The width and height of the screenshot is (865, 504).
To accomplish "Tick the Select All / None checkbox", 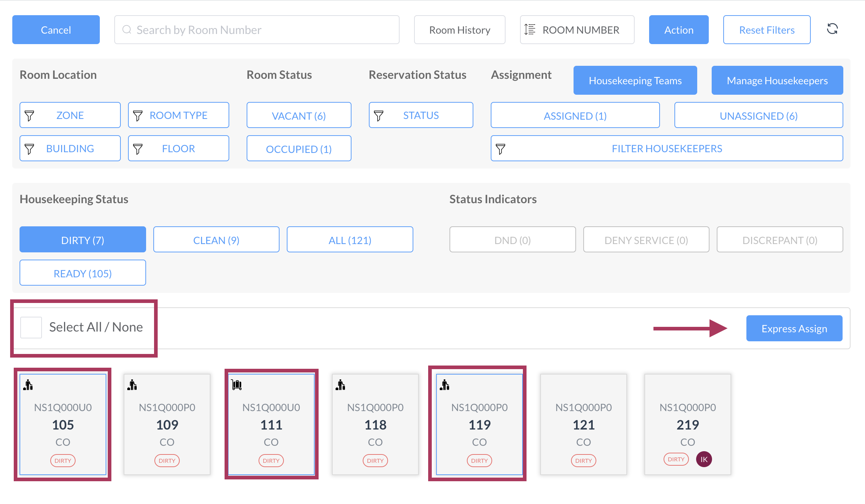I will (x=31, y=327).
